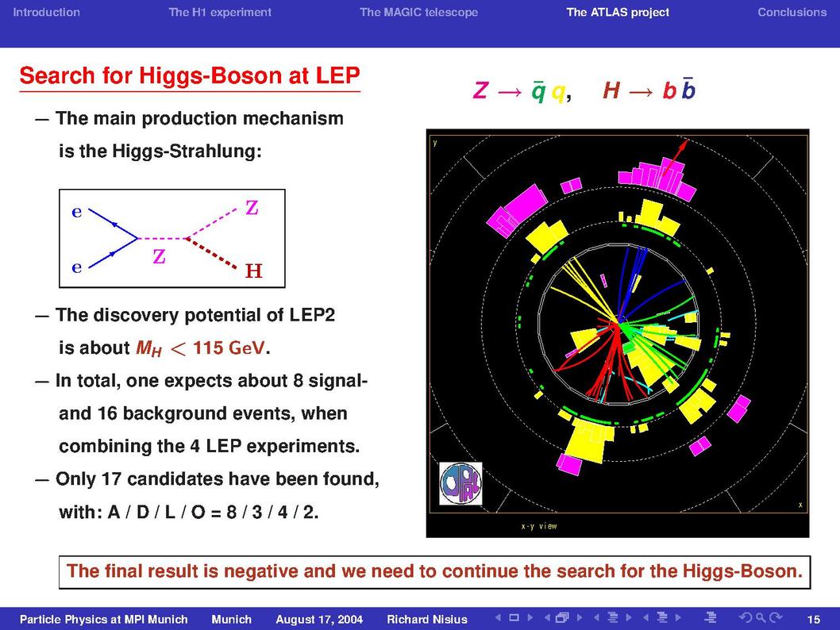Click the slide rectangle navigation icon
This screenshot has height=630, width=840.
pyautogui.click(x=514, y=617)
